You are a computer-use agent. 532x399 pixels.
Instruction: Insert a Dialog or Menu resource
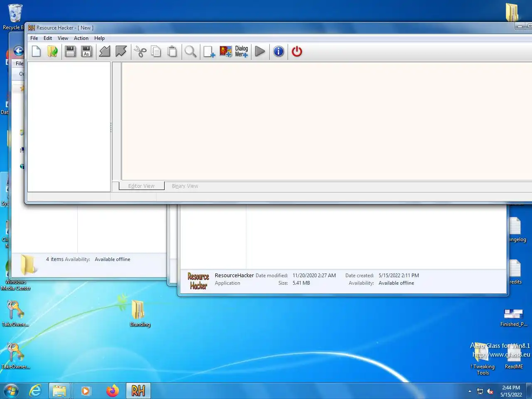coord(241,52)
